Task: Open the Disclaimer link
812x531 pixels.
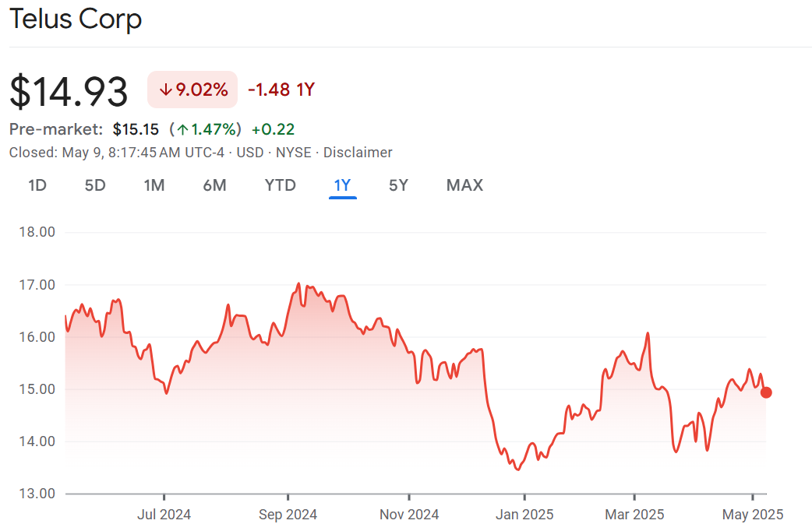Action: click(358, 153)
